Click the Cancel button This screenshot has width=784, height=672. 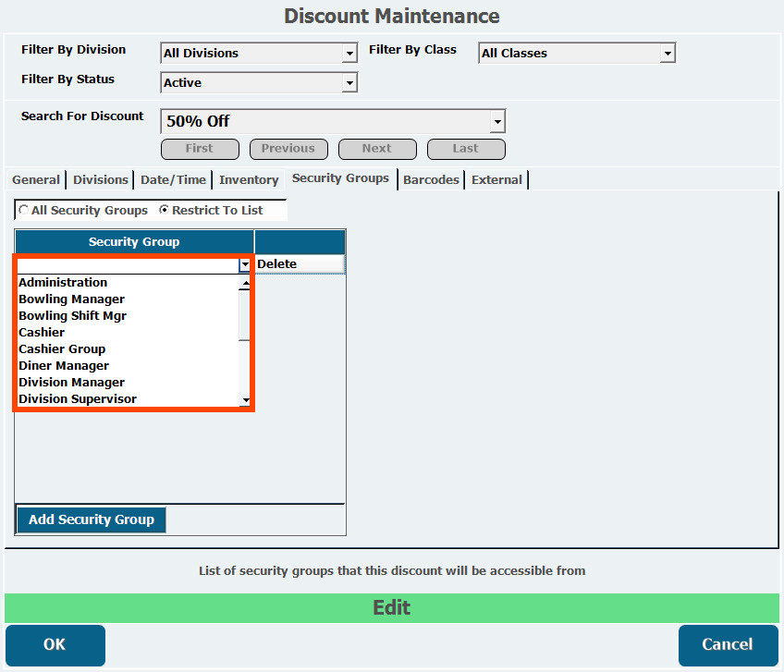(x=728, y=644)
